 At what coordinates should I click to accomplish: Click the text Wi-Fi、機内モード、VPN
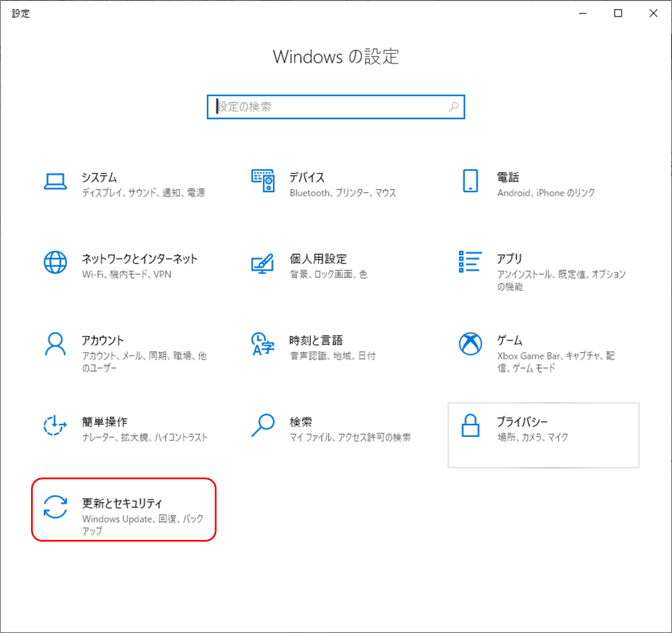point(127,274)
